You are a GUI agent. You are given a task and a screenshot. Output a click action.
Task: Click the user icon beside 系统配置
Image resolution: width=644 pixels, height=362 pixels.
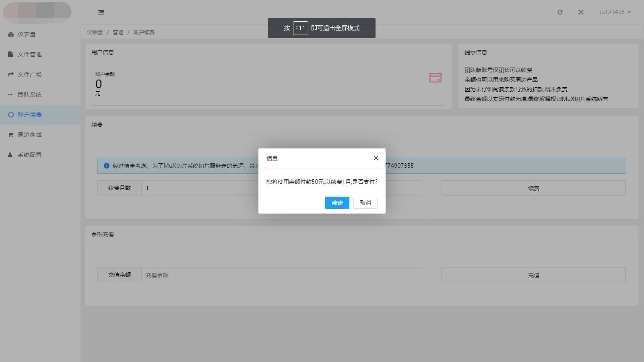click(10, 155)
